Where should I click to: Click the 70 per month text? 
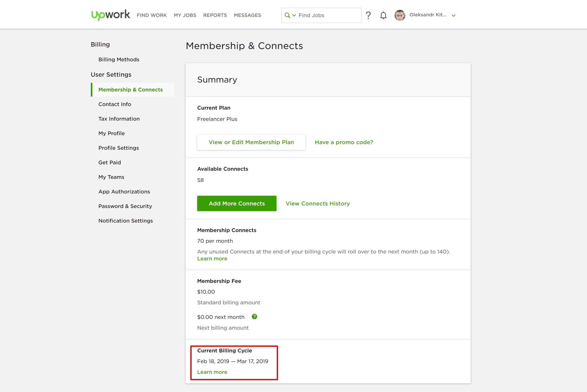[x=215, y=241]
